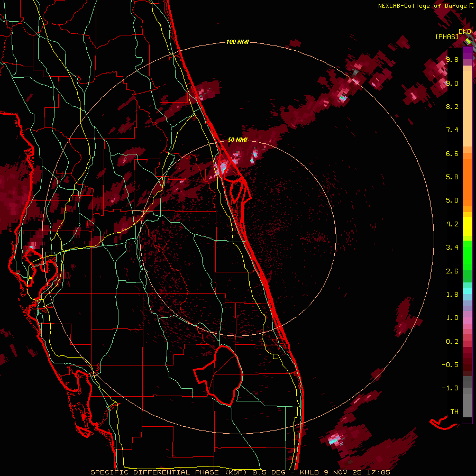Click the 8.2 scale value
Viewport: 476px width, 476px height.
click(x=452, y=106)
